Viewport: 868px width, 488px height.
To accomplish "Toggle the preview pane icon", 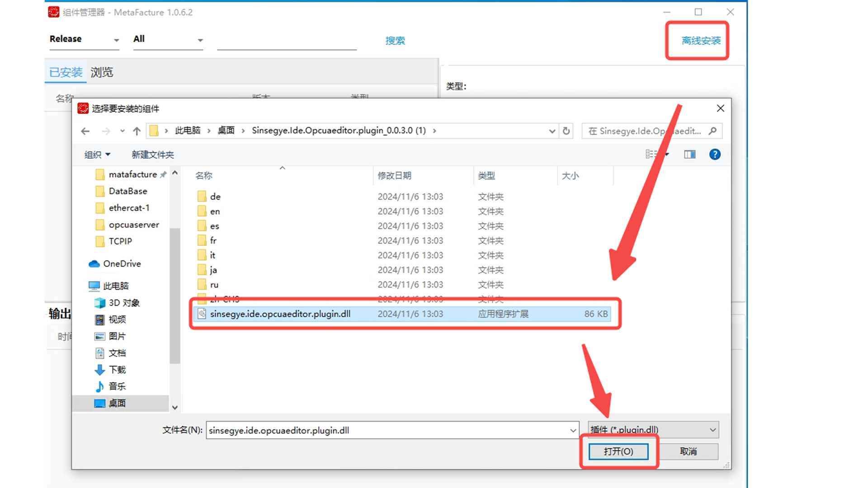I will click(689, 155).
